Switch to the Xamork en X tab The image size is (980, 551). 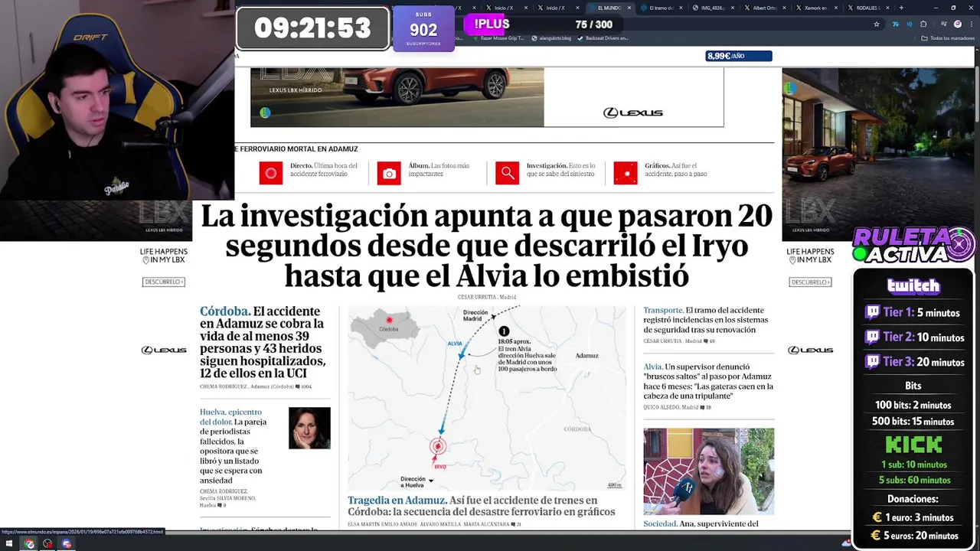pyautogui.click(x=815, y=8)
